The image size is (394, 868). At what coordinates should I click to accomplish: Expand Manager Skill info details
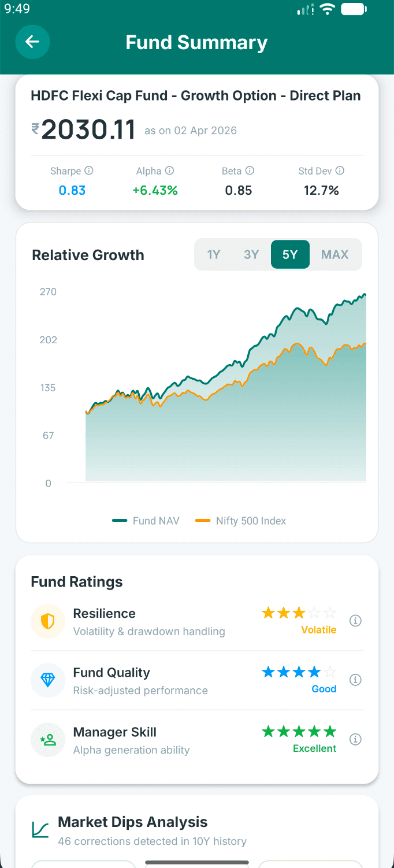point(355,739)
